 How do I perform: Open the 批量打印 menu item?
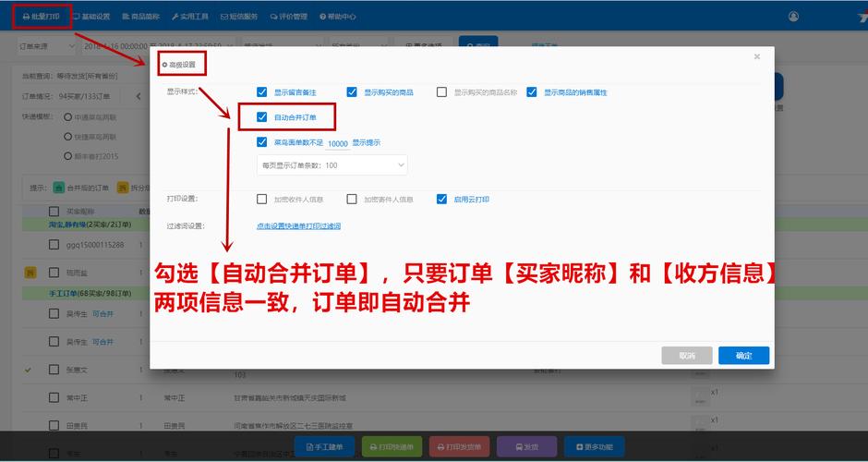coord(42,17)
